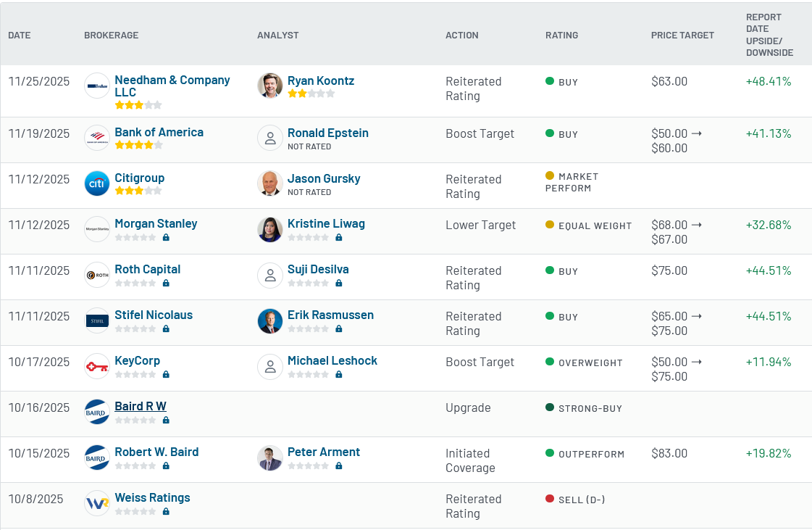The width and height of the screenshot is (812, 530).
Task: Click Jason Gursky's profile photo
Action: [269, 183]
